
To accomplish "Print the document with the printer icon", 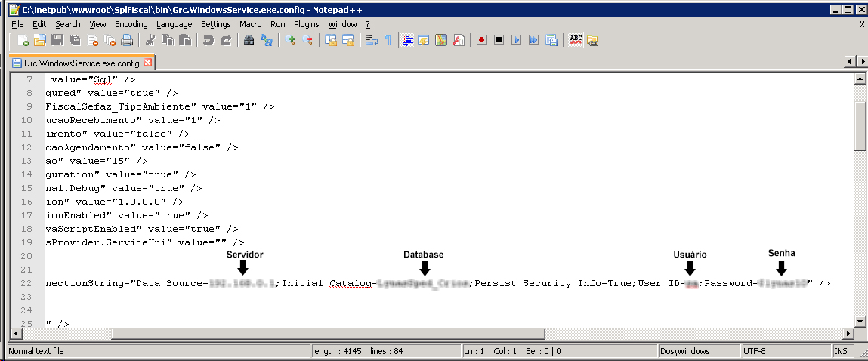I will point(128,41).
